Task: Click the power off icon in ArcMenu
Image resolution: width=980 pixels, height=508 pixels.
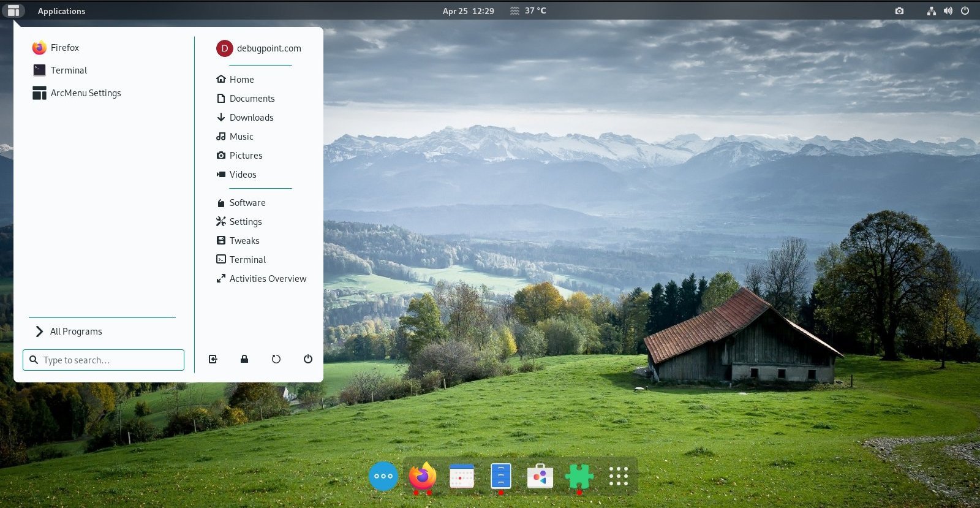Action: [308, 359]
